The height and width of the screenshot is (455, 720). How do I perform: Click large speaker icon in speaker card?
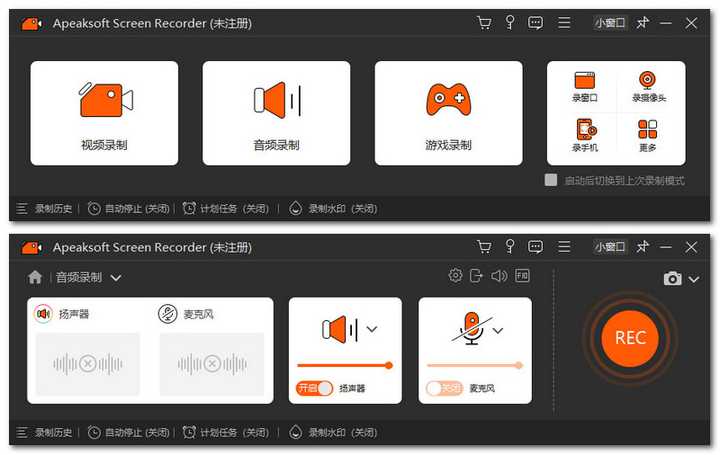tap(340, 329)
